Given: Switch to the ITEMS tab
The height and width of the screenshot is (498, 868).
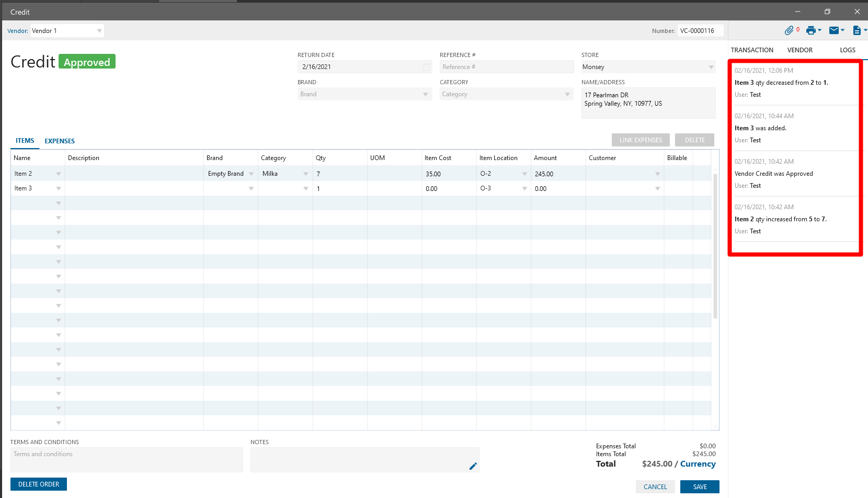Looking at the screenshot, I should 25,141.
